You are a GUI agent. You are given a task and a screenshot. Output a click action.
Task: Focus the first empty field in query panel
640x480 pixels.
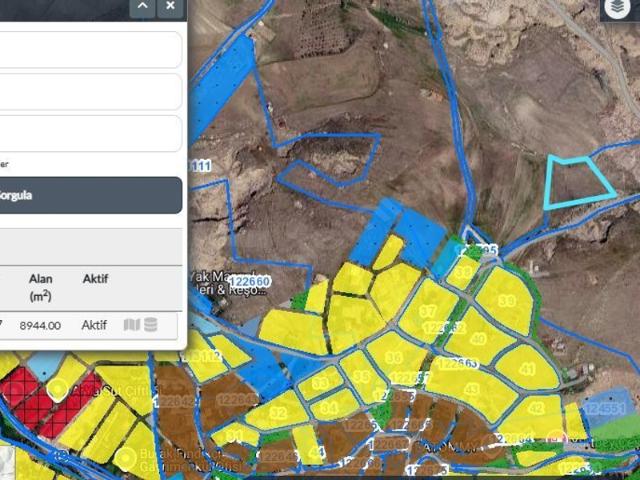pyautogui.click(x=91, y=50)
